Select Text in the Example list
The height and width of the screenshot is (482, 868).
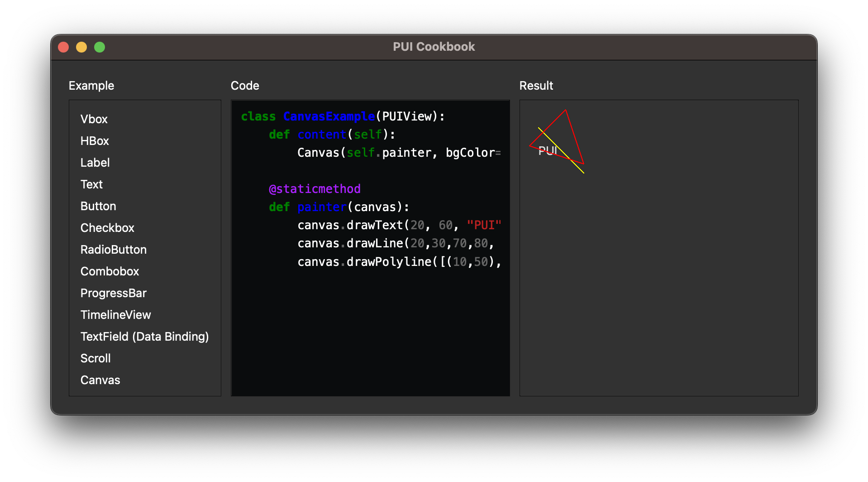[91, 184]
